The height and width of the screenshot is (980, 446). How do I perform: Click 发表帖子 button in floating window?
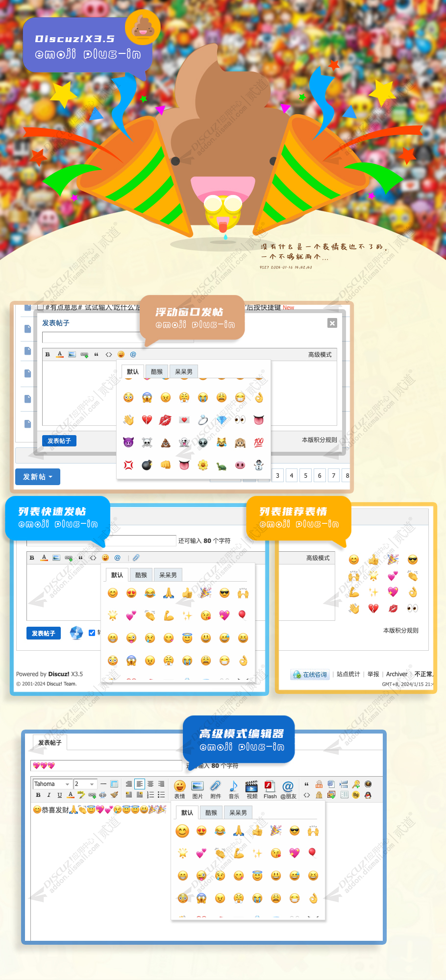[x=59, y=441]
